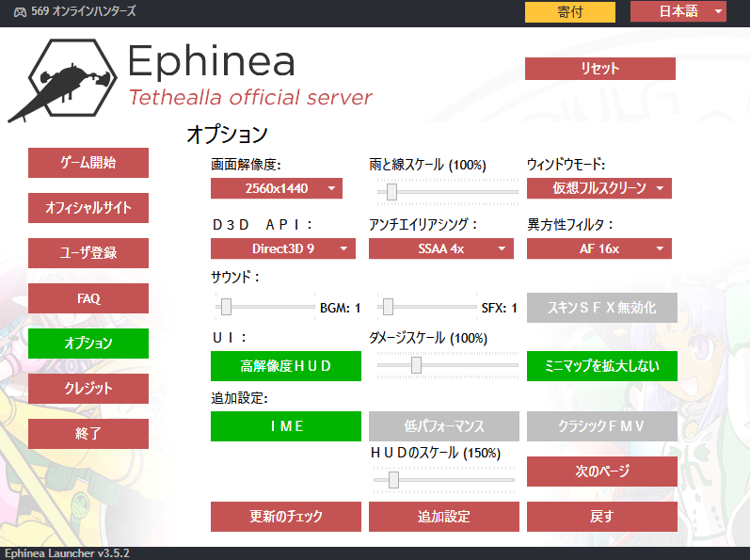The image size is (750, 560).
Task: Toggle ミニマップを拡大しない option
Action: pos(601,366)
